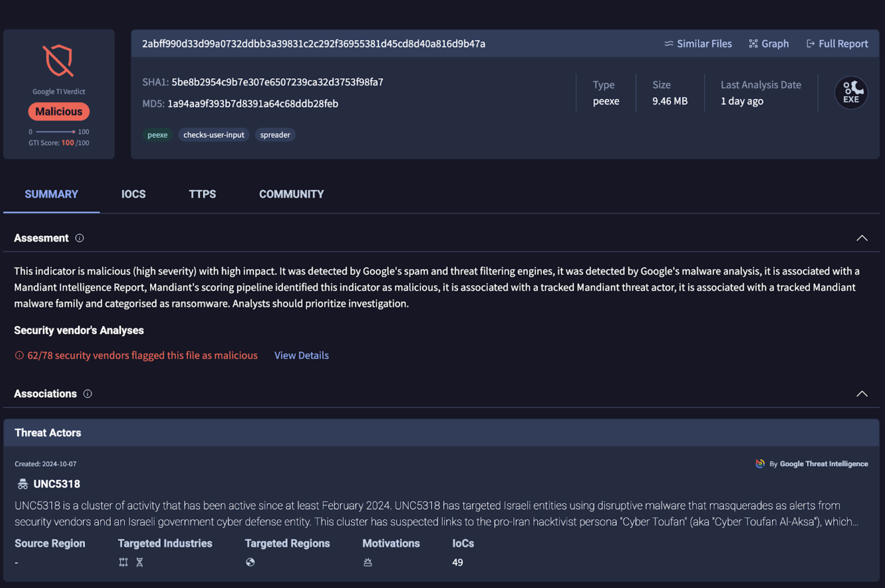The width and height of the screenshot is (885, 588).
Task: Click the Google Threat Intelligence logo
Action: tap(760, 464)
